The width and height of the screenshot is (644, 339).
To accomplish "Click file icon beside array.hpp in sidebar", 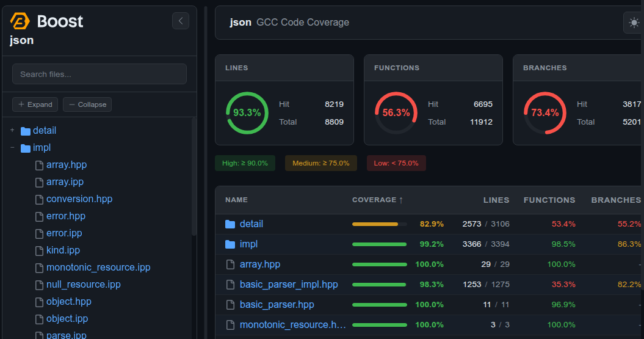I will point(39,165).
